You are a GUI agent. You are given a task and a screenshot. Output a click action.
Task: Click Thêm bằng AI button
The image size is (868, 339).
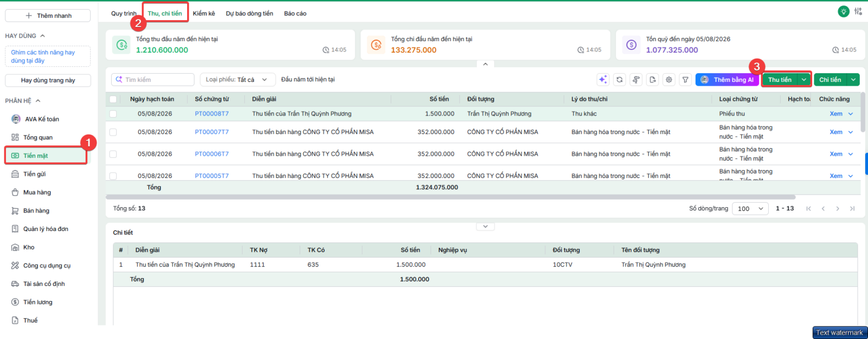727,80
